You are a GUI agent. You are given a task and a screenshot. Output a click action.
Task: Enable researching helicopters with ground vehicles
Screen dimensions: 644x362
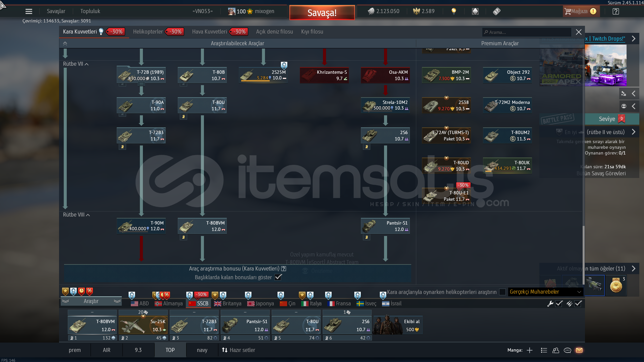pyautogui.click(x=502, y=292)
